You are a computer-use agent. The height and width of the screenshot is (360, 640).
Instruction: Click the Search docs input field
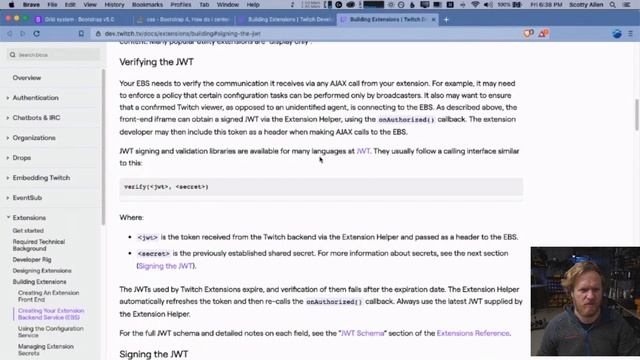[x=53, y=55]
